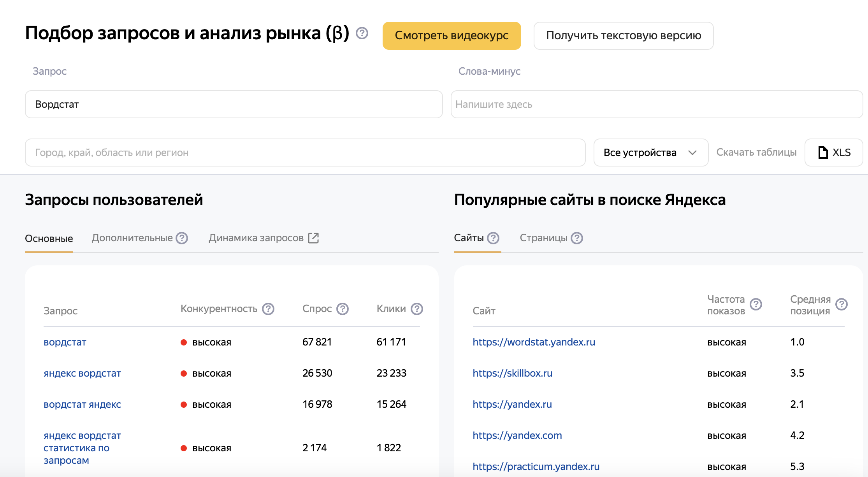This screenshot has height=477, width=868.
Task: Open help tooltip for Средняя позиция column
Action: [842, 304]
